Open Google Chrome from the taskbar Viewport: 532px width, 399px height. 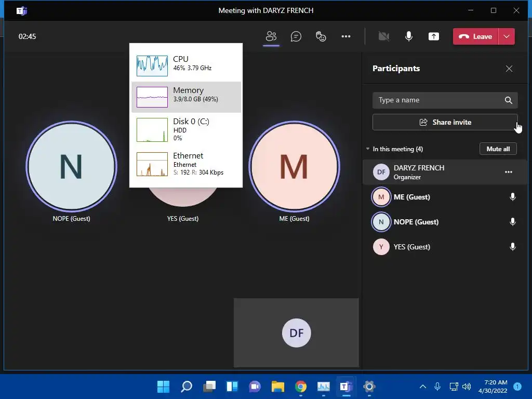[301, 387]
